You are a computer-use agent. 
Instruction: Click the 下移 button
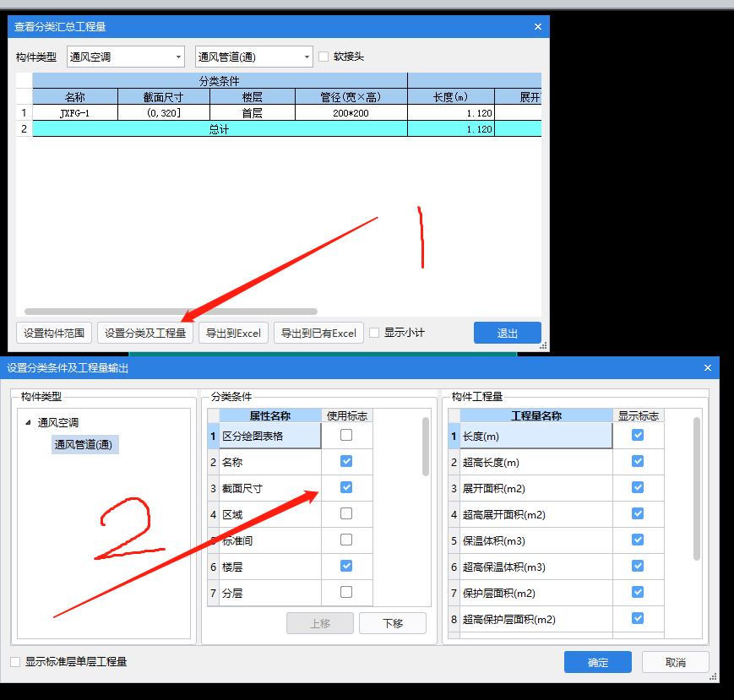click(393, 623)
